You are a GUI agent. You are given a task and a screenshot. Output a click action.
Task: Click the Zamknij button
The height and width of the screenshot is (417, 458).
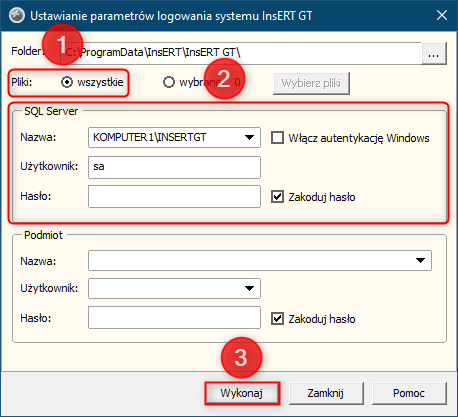point(326,393)
